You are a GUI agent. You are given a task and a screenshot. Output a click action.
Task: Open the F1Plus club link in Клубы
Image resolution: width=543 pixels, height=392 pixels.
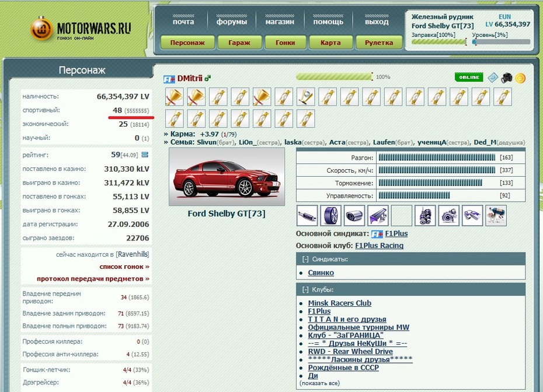coord(319,311)
